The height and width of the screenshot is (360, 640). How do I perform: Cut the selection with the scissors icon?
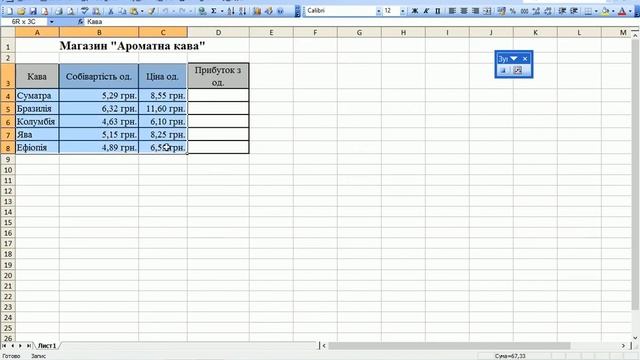[x=110, y=11]
